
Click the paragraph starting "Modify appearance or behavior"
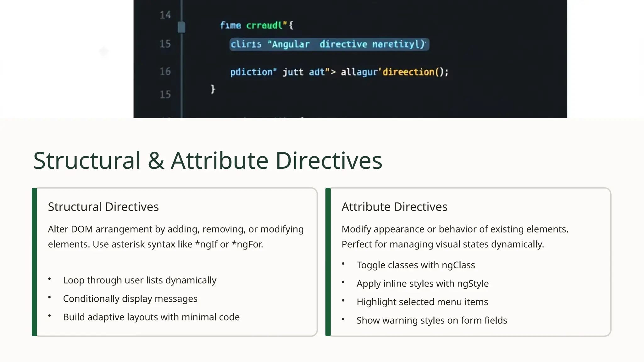pyautogui.click(x=455, y=237)
